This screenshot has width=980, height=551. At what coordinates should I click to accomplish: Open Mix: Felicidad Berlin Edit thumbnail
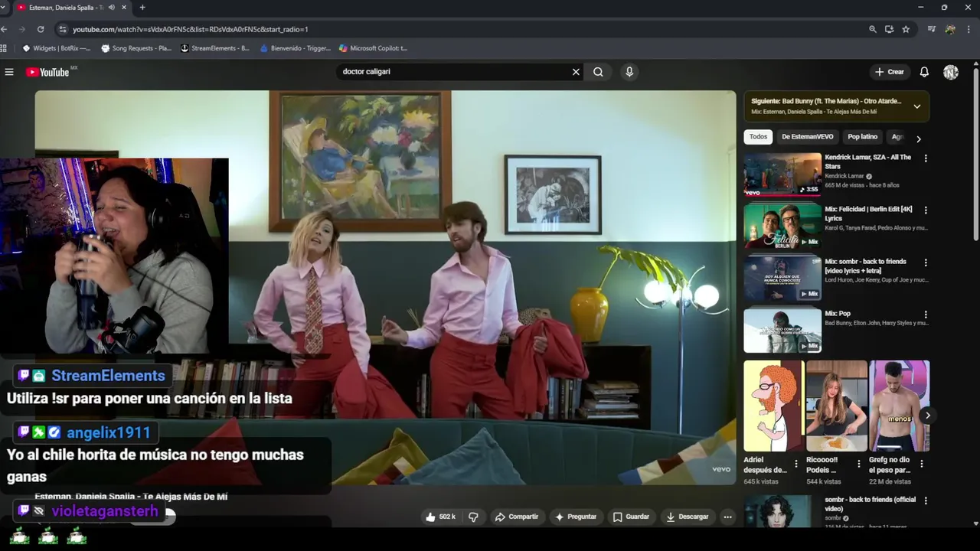coord(782,227)
